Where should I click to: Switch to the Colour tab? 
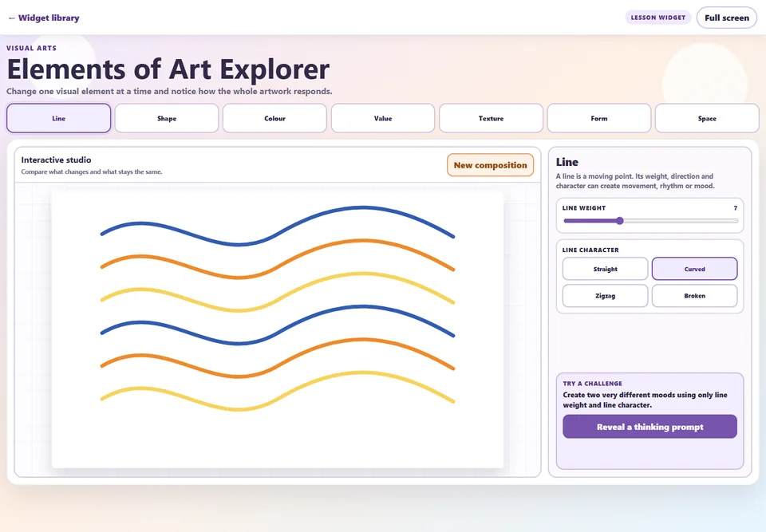[x=274, y=118]
